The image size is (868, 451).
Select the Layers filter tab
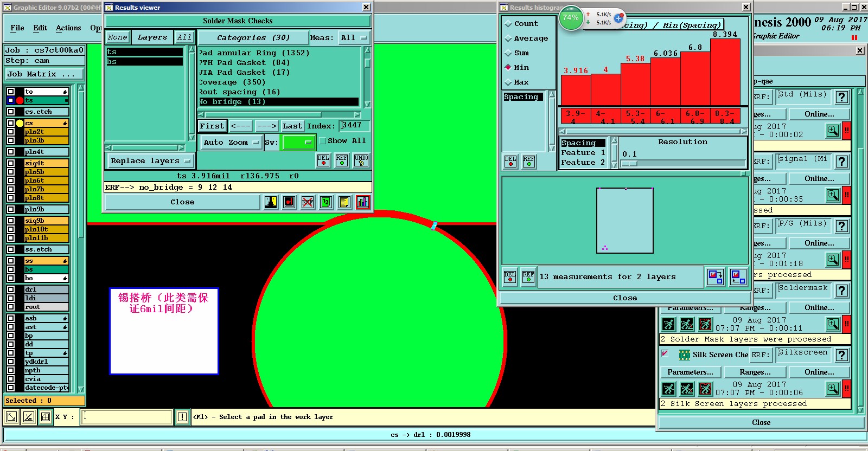coord(152,37)
